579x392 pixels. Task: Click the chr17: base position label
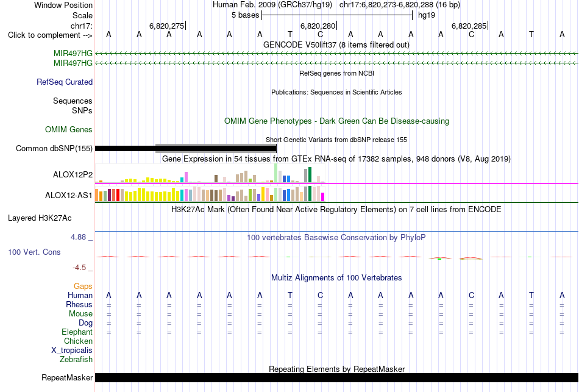pyautogui.click(x=82, y=26)
